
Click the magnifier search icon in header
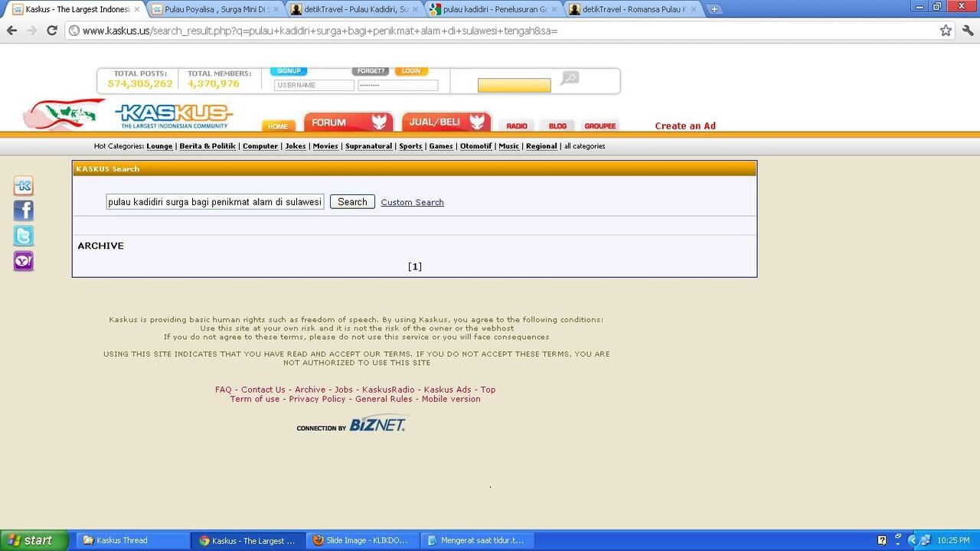(570, 78)
